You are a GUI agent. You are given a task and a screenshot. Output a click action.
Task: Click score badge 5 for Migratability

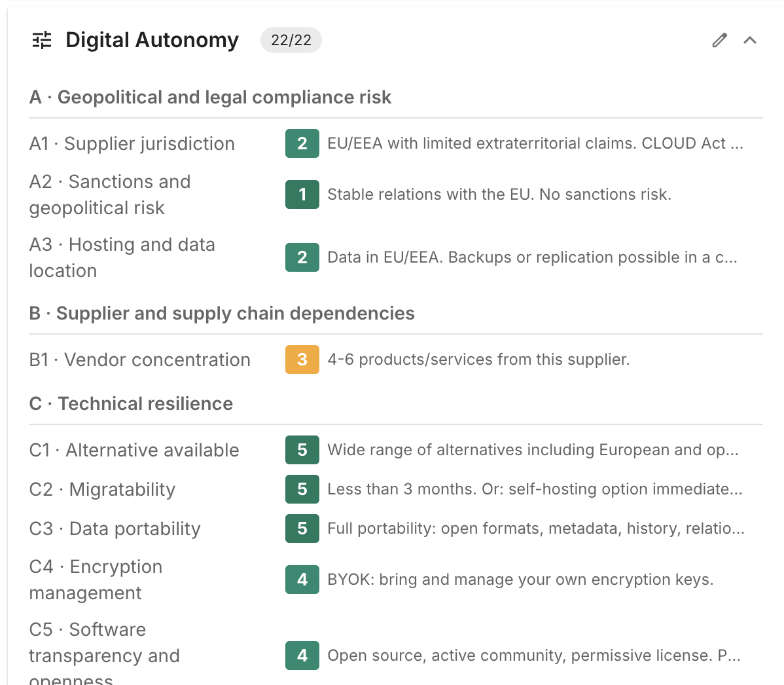pos(302,489)
